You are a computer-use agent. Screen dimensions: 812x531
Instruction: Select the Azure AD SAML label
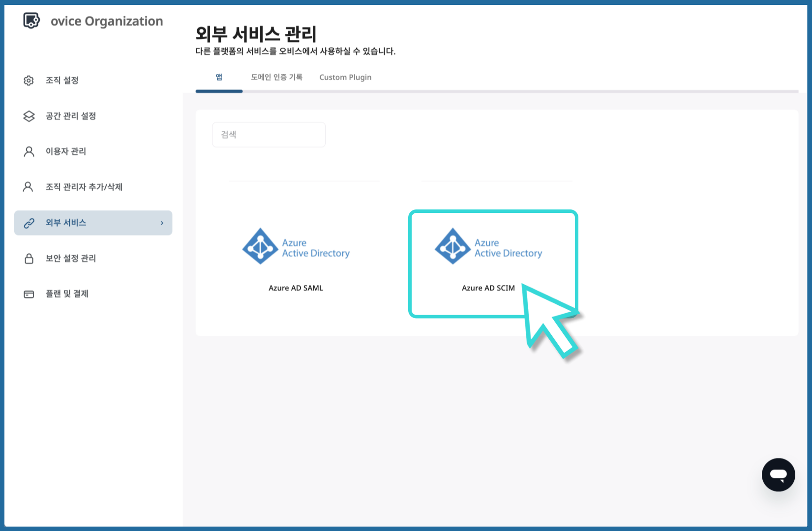[296, 288]
